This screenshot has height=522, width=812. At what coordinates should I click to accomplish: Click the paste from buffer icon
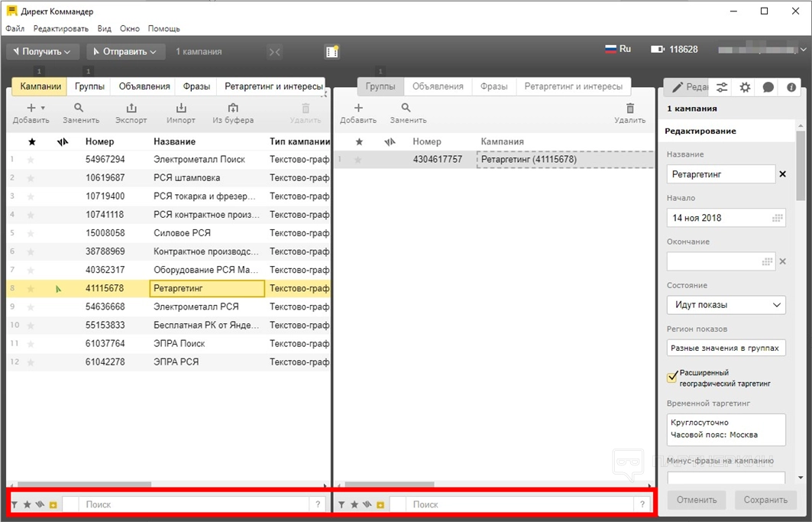pos(233,109)
